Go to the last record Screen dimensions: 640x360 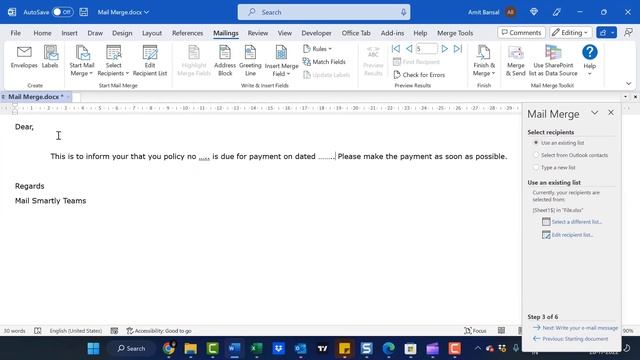click(458, 49)
